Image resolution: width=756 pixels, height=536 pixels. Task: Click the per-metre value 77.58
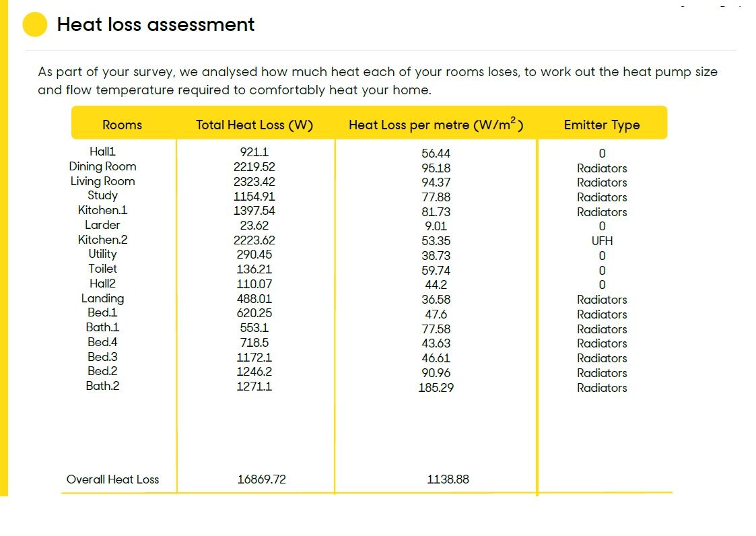click(x=436, y=329)
